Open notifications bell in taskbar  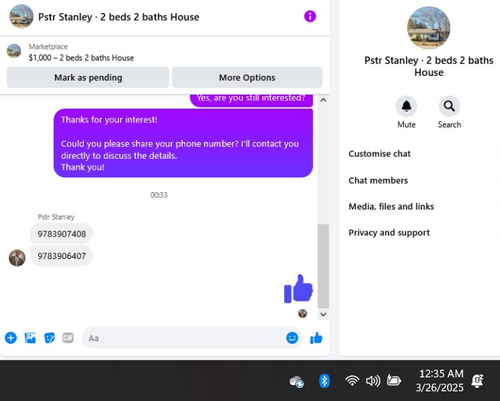pos(477,381)
